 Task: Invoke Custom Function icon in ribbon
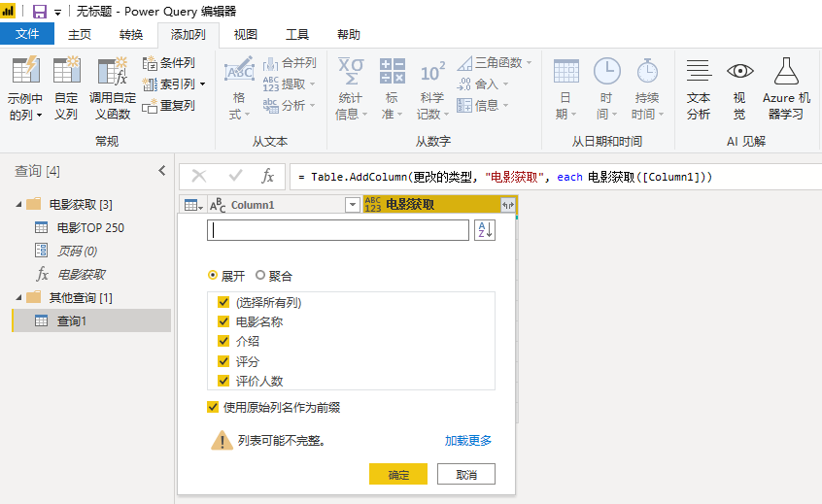tap(112, 70)
